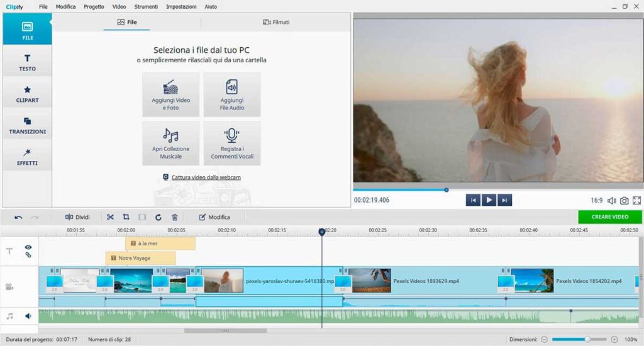
Task: Click the Dividi split button
Action: pos(77,217)
